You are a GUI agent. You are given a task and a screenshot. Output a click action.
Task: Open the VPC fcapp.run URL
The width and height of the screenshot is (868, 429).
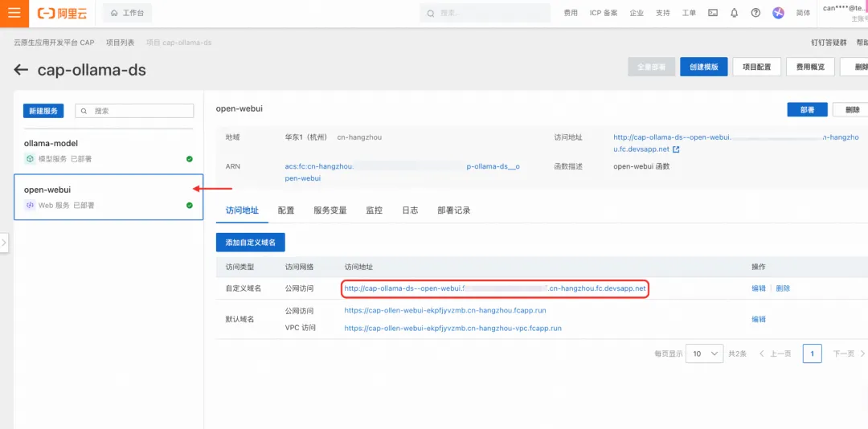tap(452, 329)
